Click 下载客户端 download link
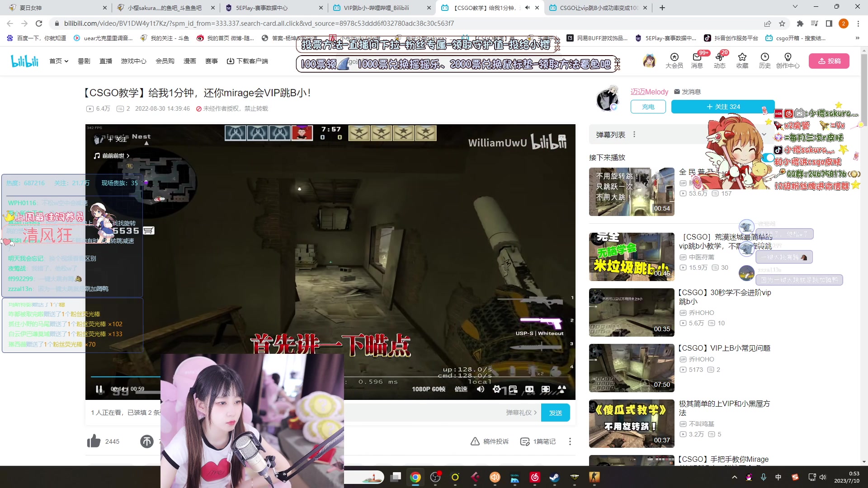Viewport: 868px width, 488px height. click(247, 61)
